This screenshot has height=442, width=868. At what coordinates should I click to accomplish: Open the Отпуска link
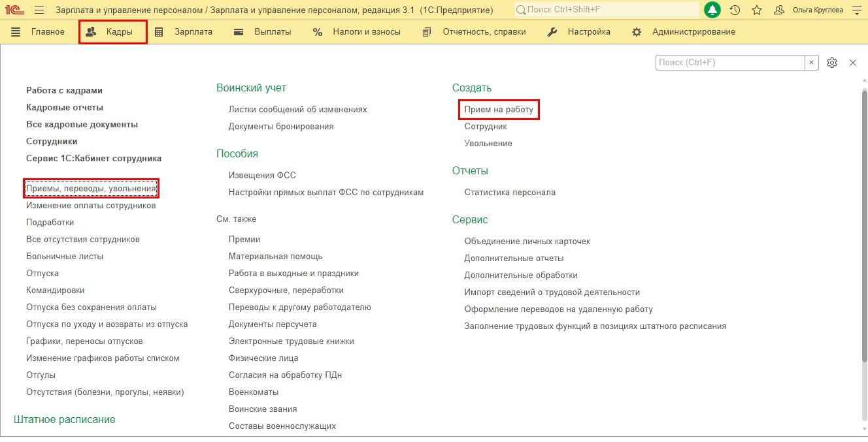42,274
